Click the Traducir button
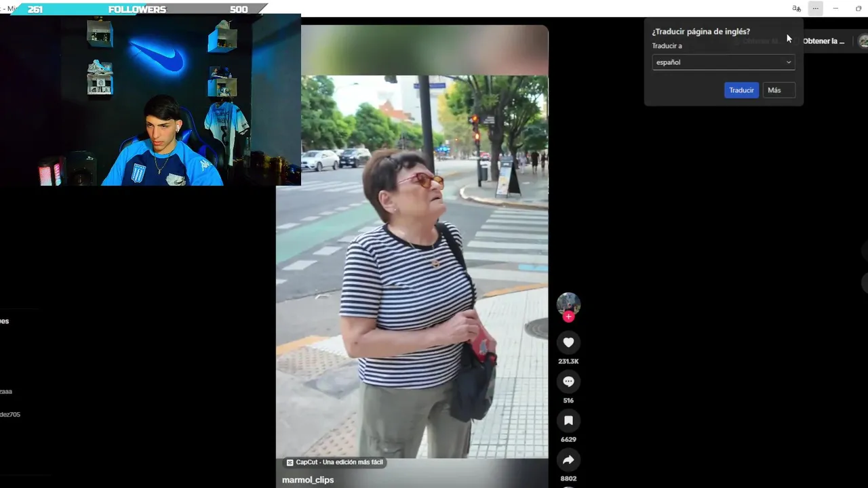This screenshot has width=868, height=488. point(741,90)
